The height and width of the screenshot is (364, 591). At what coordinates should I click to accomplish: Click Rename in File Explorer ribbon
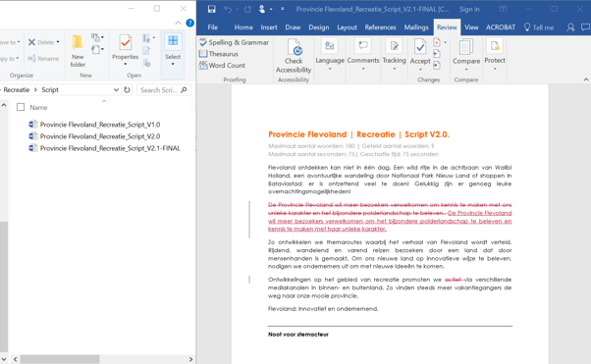(x=44, y=59)
